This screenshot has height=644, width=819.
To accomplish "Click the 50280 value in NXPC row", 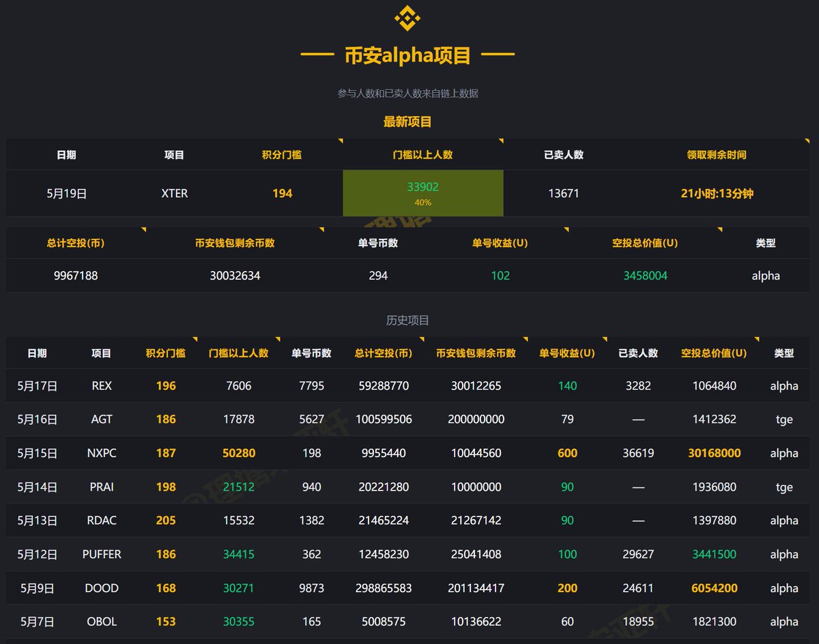I will click(239, 453).
